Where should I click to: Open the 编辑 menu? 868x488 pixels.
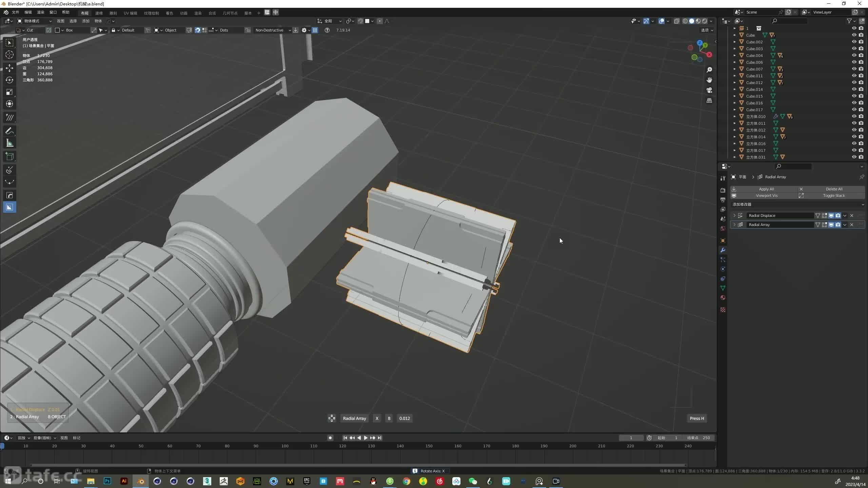click(28, 12)
